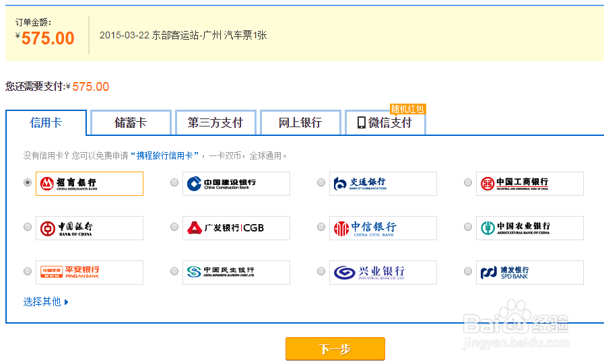
Task: Choose the Bank of Communications logo
Action: 382,184
